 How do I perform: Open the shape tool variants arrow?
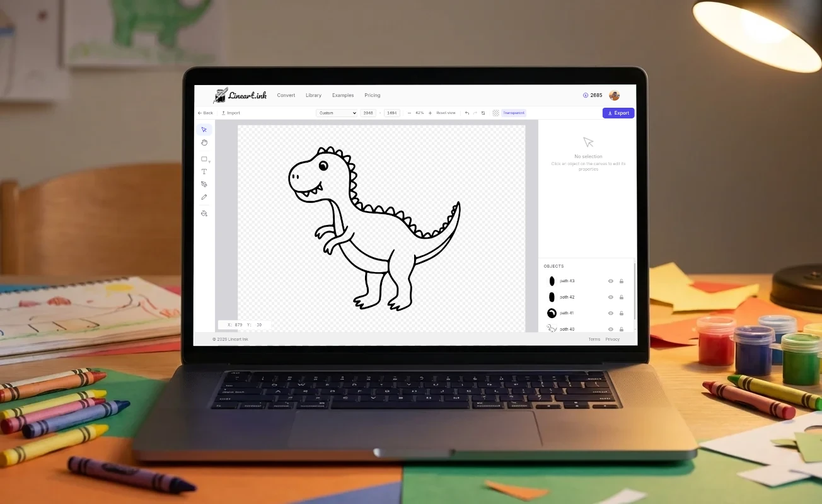[209, 162]
